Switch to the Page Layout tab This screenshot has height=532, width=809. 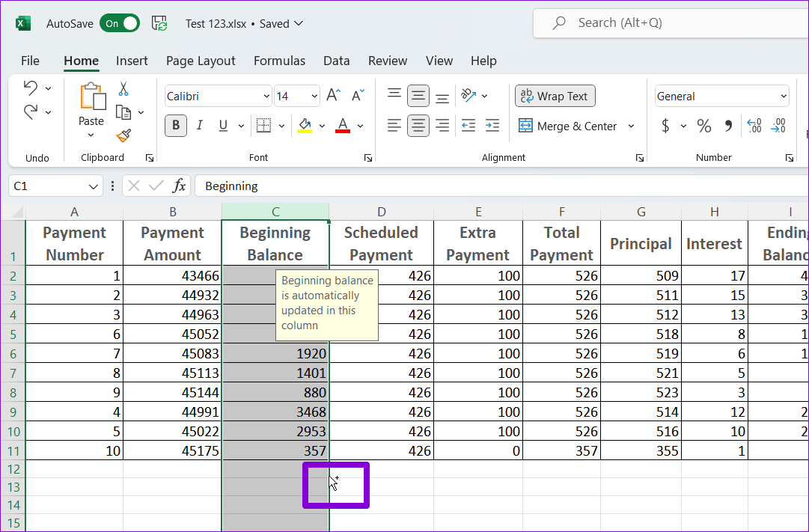point(201,61)
